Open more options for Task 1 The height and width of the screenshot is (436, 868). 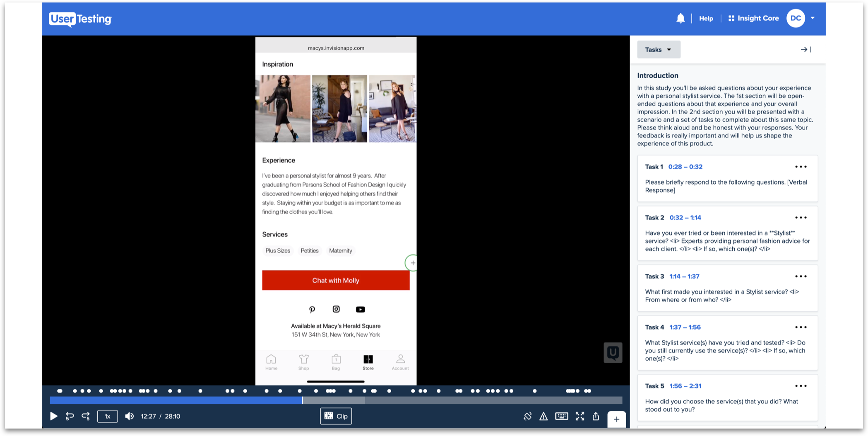click(801, 167)
